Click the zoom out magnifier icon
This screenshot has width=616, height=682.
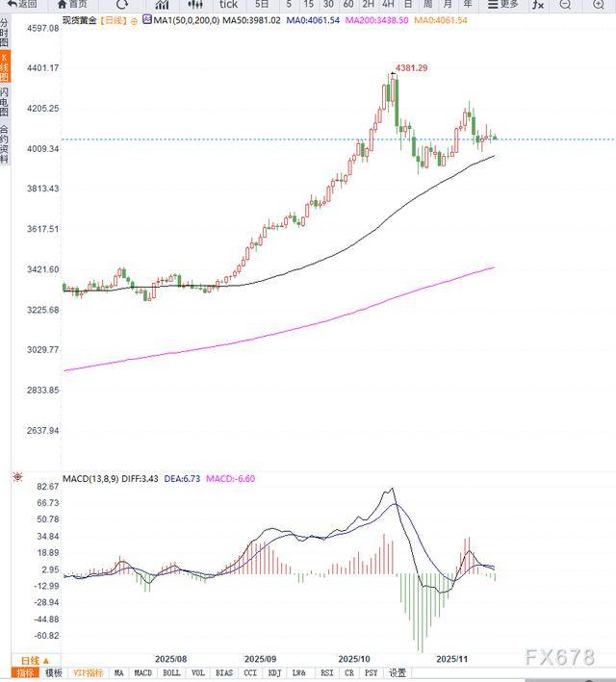[x=566, y=4]
